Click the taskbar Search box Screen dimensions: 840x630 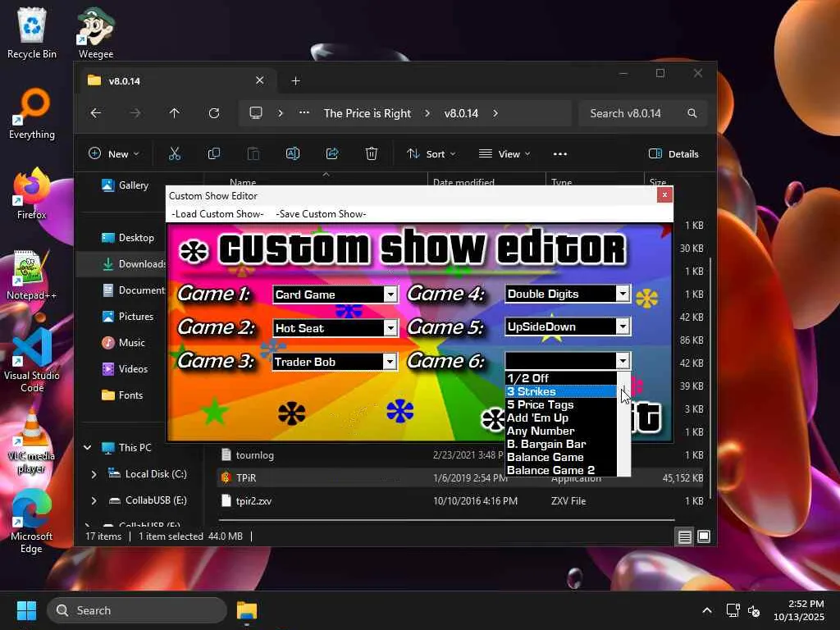(137, 610)
